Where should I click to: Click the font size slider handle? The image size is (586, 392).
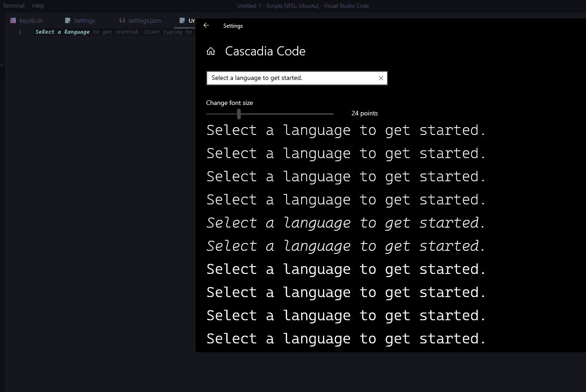(238, 114)
